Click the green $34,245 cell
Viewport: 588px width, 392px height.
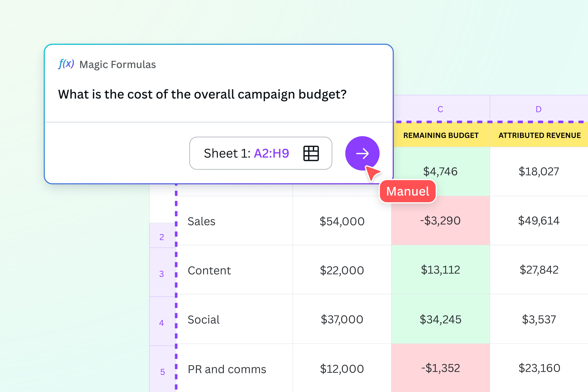[x=440, y=319]
